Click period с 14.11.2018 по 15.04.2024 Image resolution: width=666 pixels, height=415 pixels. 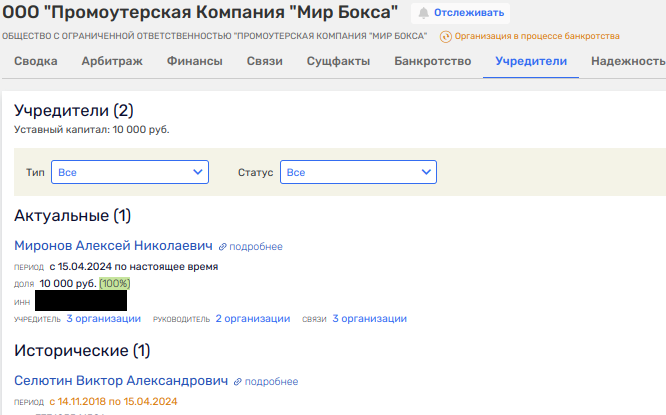(x=113, y=401)
